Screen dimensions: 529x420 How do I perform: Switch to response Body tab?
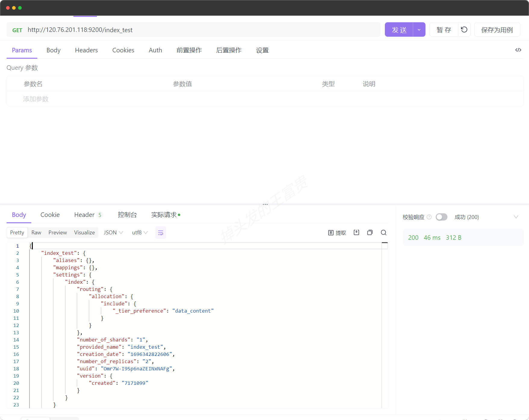(19, 215)
